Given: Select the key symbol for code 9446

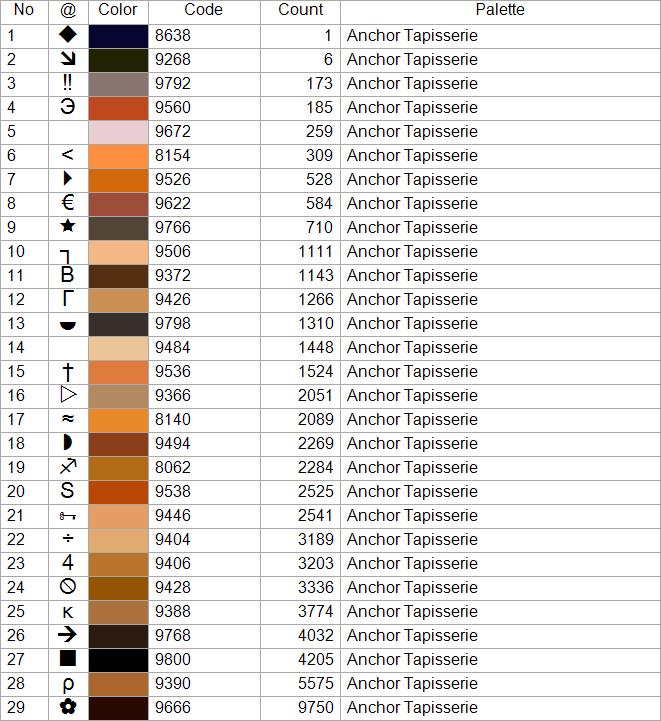Looking at the screenshot, I should coord(68,516).
